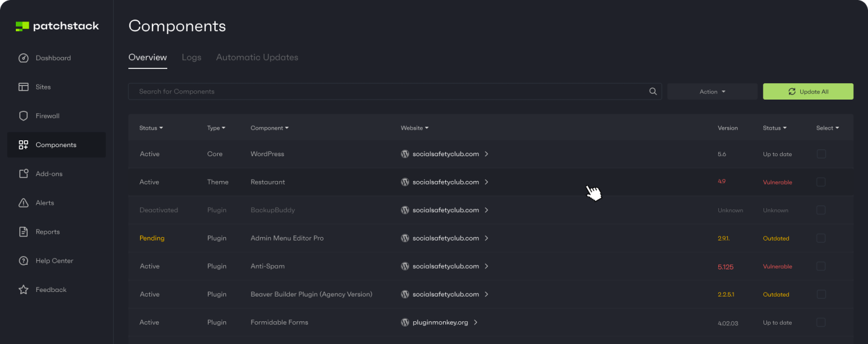Click the Firewall shield icon

point(23,116)
